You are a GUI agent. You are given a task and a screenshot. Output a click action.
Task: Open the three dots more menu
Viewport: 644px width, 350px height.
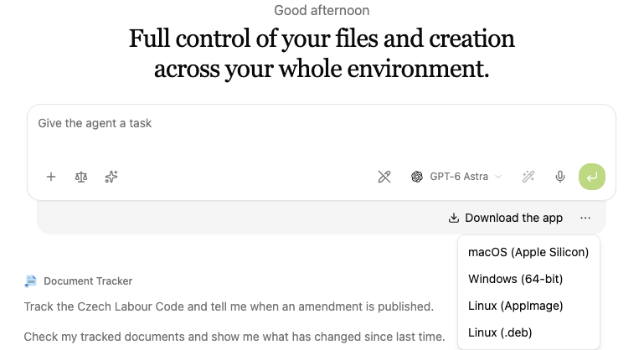tap(585, 218)
